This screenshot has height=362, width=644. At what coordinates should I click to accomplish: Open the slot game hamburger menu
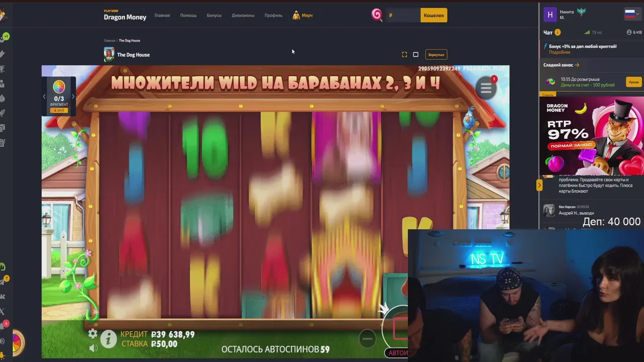pos(486,88)
